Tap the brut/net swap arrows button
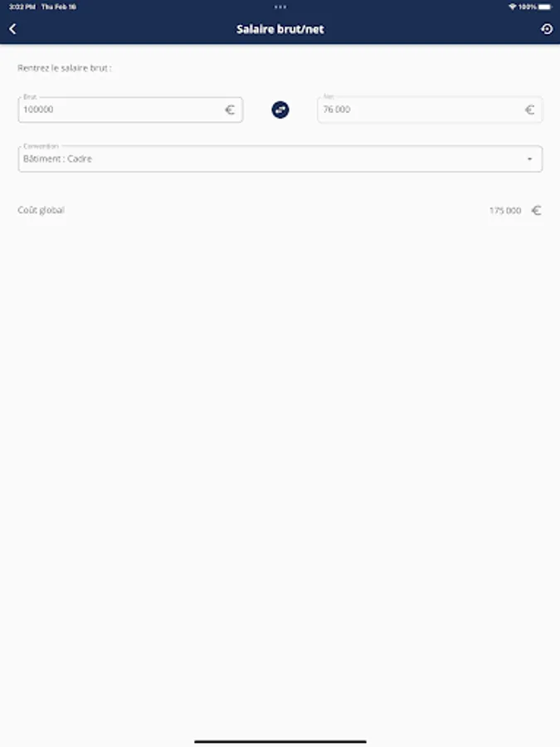 (x=280, y=110)
